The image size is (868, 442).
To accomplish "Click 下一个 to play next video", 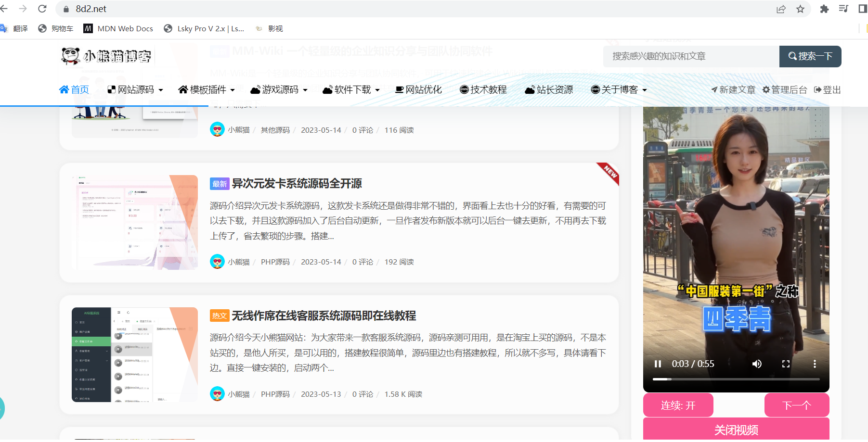I will (797, 405).
